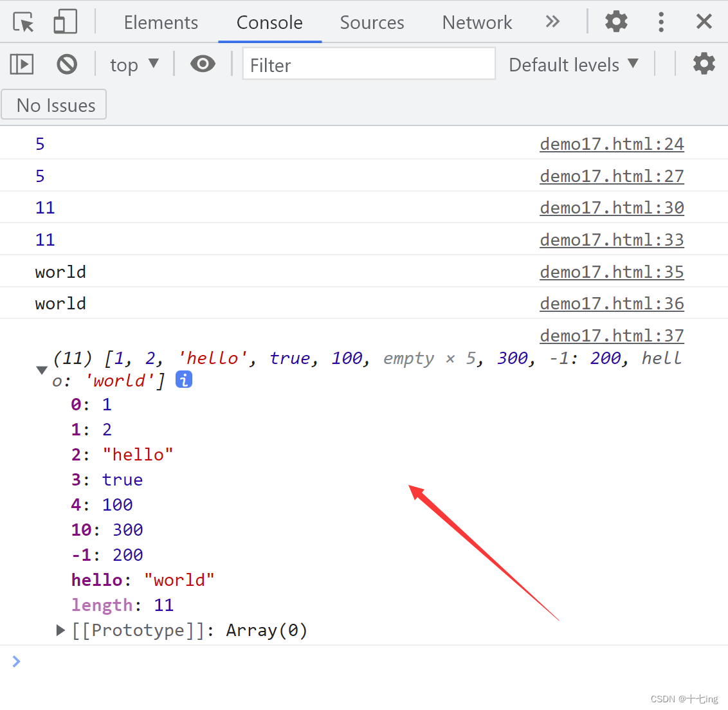Focus the Filter input field

[369, 64]
